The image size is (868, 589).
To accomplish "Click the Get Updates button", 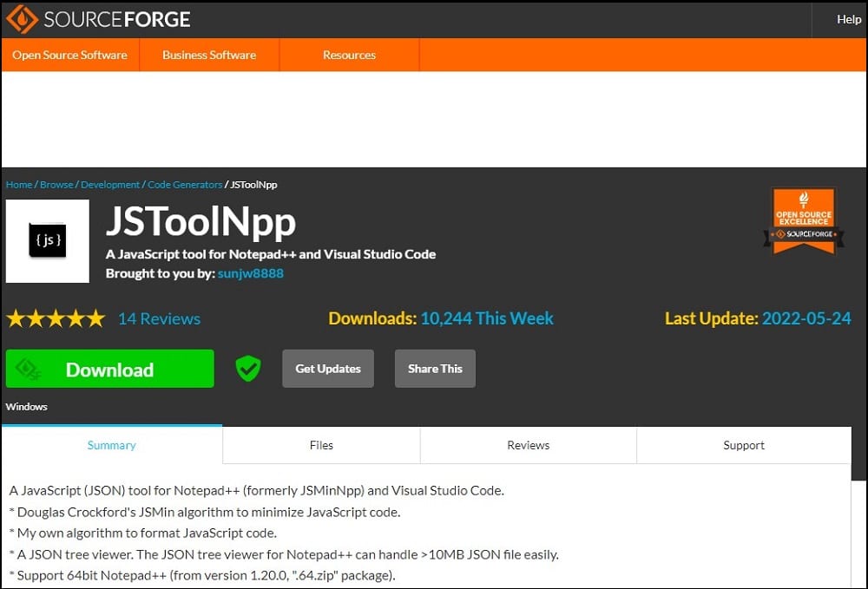I will [328, 369].
